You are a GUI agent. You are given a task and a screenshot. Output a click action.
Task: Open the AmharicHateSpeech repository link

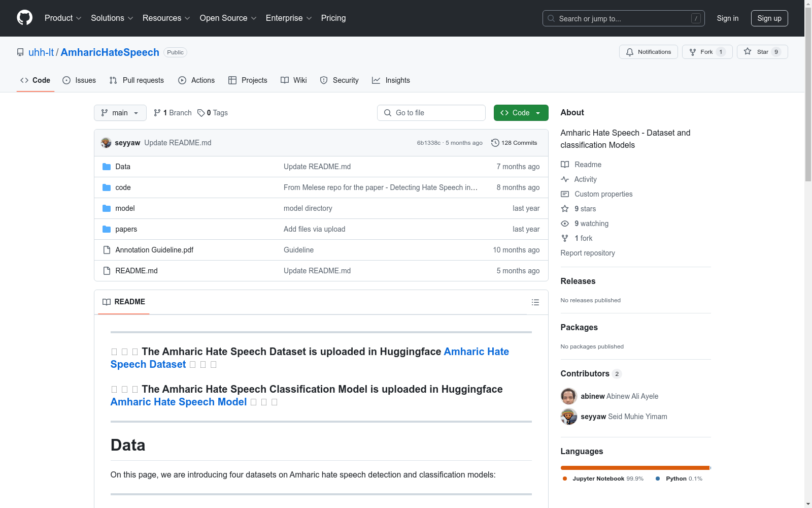click(x=110, y=52)
